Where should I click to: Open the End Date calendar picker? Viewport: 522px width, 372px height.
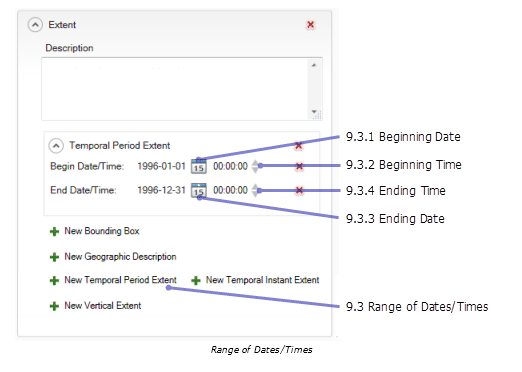coord(199,190)
